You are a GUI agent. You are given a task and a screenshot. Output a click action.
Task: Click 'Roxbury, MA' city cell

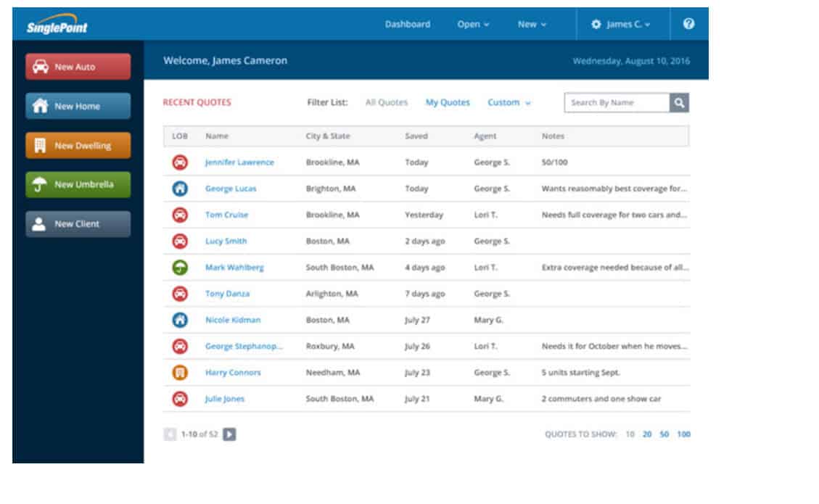click(330, 346)
